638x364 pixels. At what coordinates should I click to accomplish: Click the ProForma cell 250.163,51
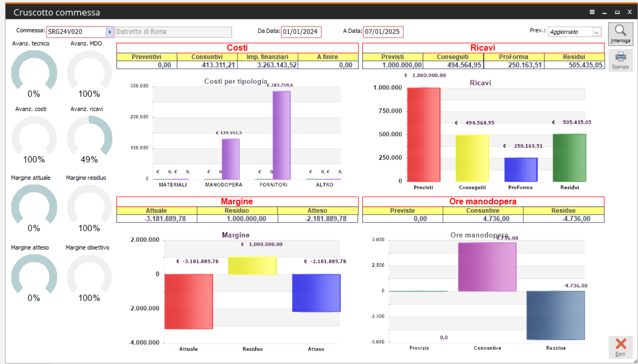pyautogui.click(x=514, y=65)
